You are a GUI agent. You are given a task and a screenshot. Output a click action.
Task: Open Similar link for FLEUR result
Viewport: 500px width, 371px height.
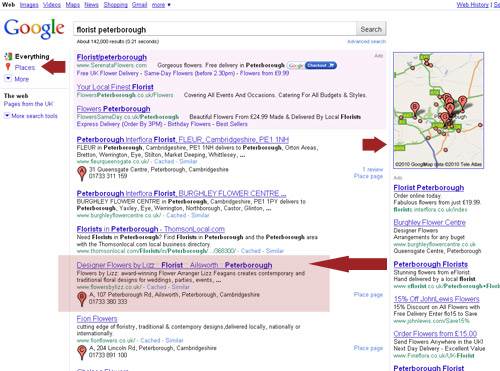(x=188, y=162)
